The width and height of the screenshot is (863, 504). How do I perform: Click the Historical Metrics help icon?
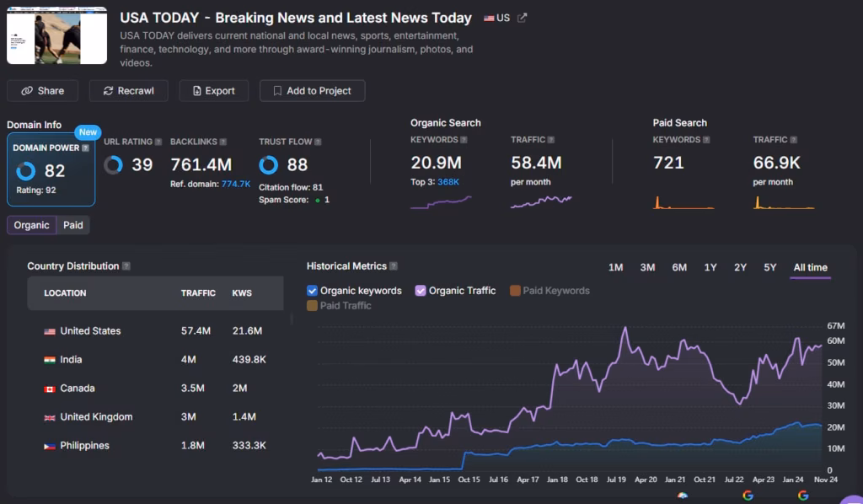click(x=394, y=266)
